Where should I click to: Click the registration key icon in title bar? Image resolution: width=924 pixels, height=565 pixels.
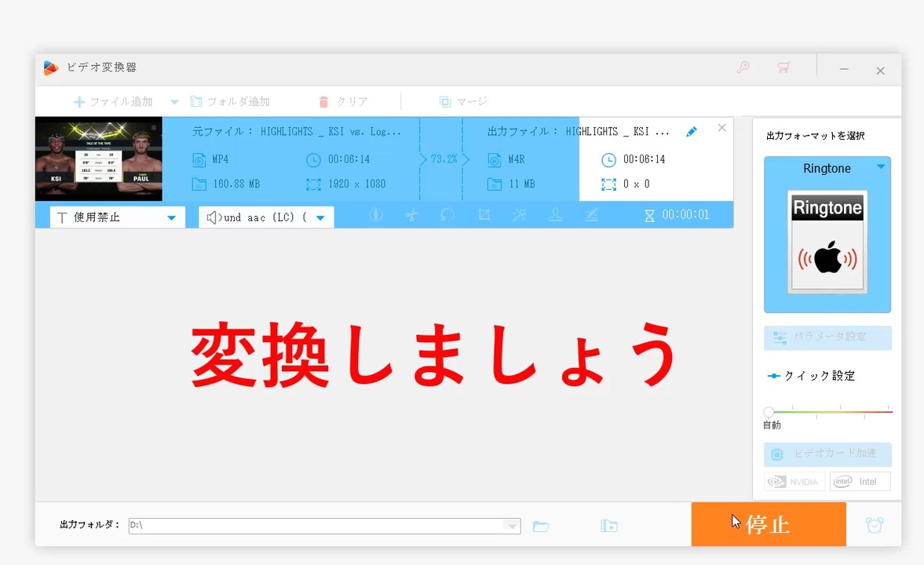[x=743, y=67]
